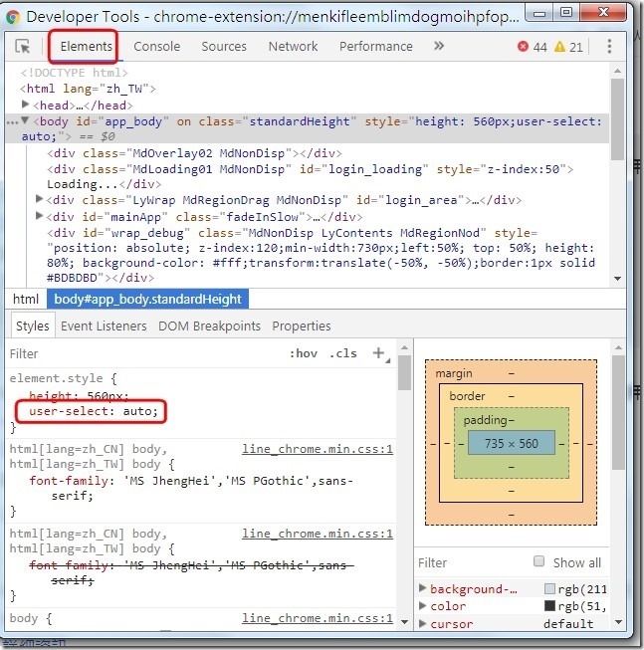The height and width of the screenshot is (650, 644).
Task: Click the Styles pane scroll up arrow
Action: tap(404, 347)
